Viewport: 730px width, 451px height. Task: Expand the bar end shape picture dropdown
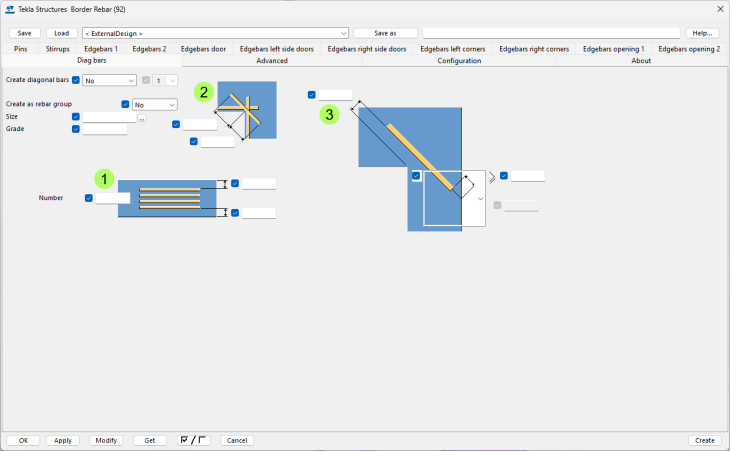[480, 199]
